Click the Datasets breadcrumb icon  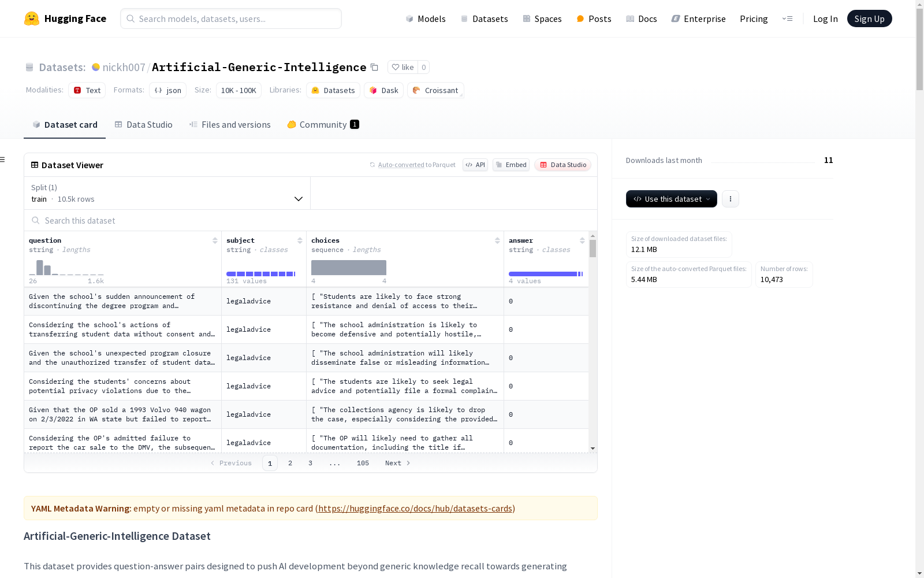[29, 67]
